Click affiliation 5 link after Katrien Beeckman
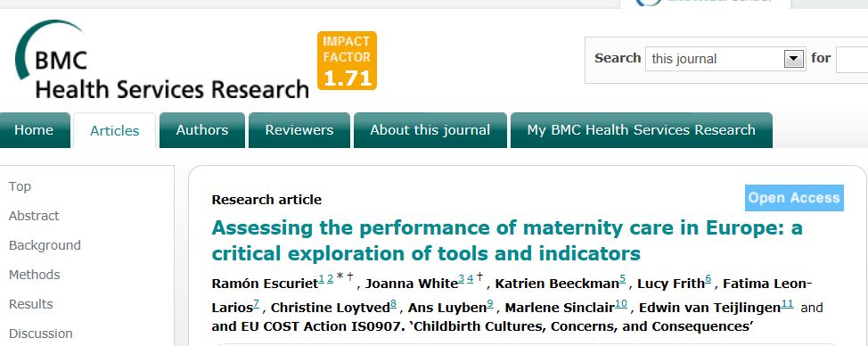The height and width of the screenshot is (346, 868). 622,280
